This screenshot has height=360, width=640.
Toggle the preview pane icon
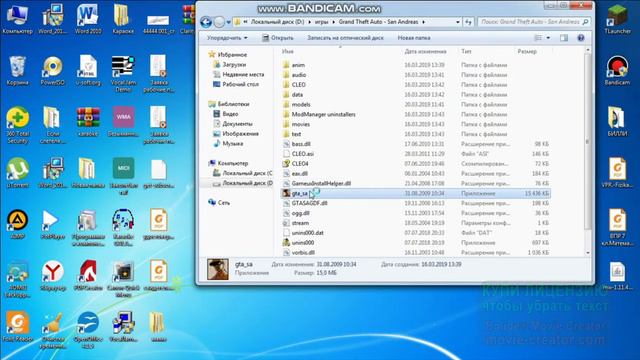pyautogui.click(x=564, y=38)
